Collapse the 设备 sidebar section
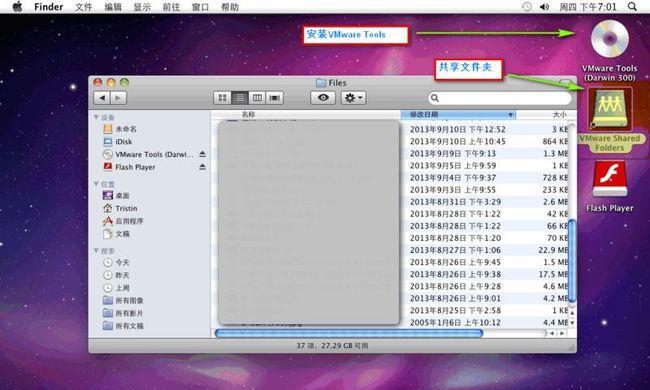 pyautogui.click(x=96, y=117)
